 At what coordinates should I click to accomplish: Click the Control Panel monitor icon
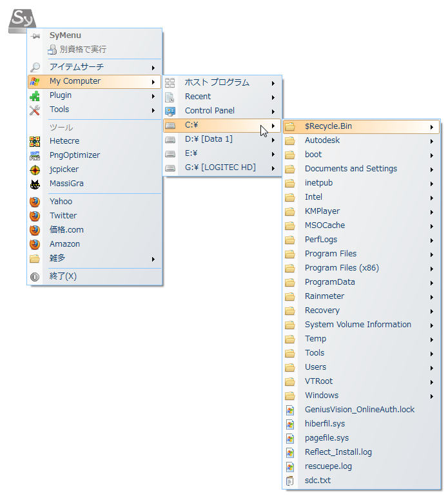[x=170, y=111]
